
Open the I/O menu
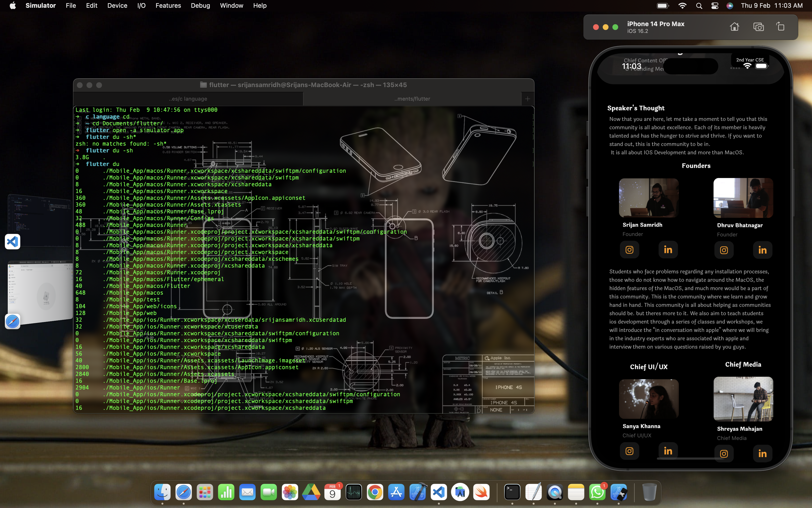[x=141, y=6]
